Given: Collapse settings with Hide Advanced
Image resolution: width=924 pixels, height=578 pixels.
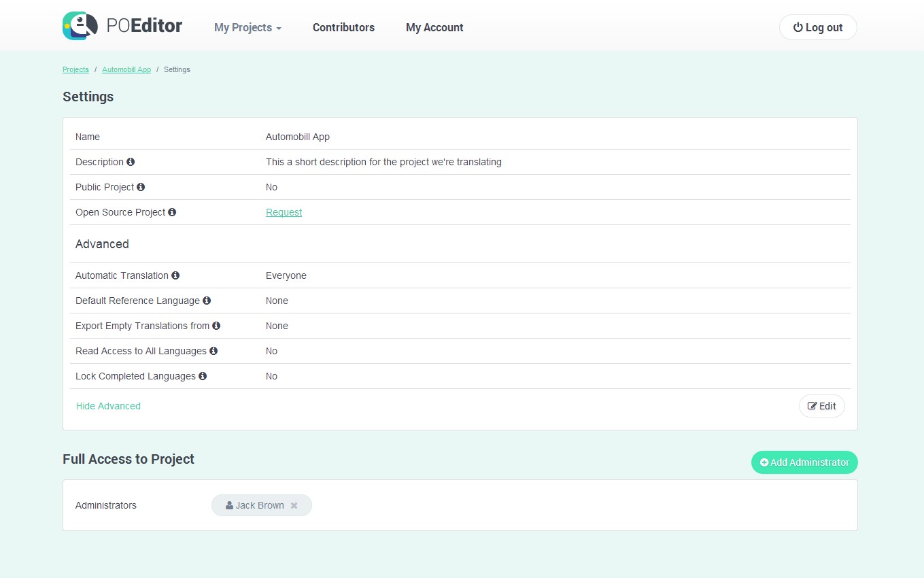Looking at the screenshot, I should [108, 406].
